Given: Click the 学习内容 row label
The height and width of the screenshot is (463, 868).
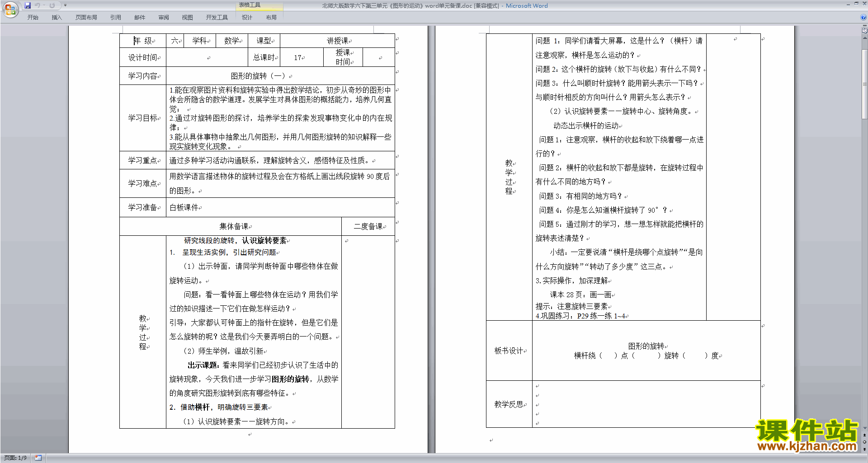Looking at the screenshot, I should [143, 76].
